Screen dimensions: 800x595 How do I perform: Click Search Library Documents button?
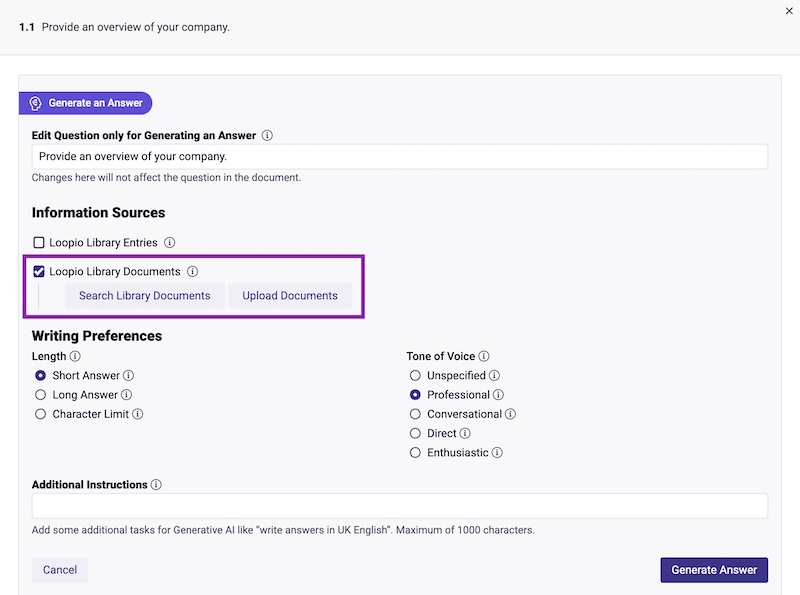pos(144,296)
